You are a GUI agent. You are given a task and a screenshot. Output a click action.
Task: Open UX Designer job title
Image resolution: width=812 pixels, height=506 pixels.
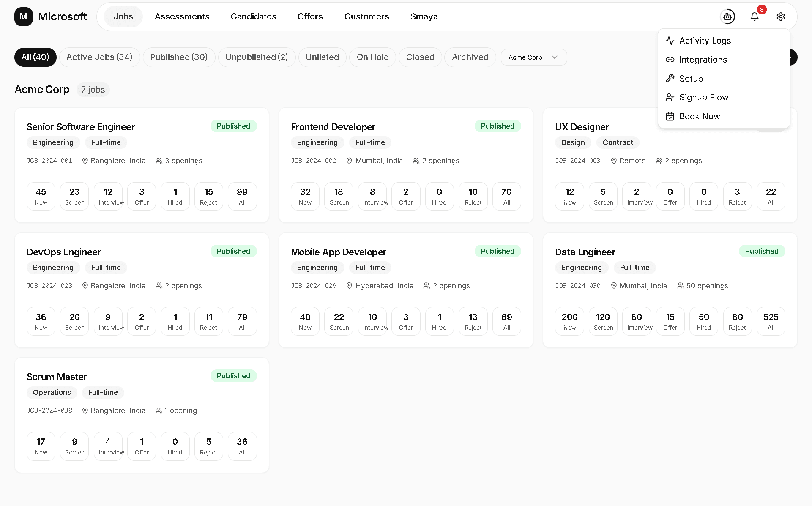(x=582, y=127)
